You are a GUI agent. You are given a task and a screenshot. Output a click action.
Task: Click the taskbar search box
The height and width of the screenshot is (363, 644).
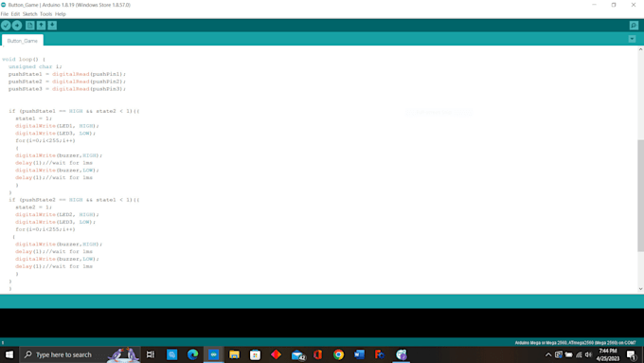pyautogui.click(x=80, y=354)
